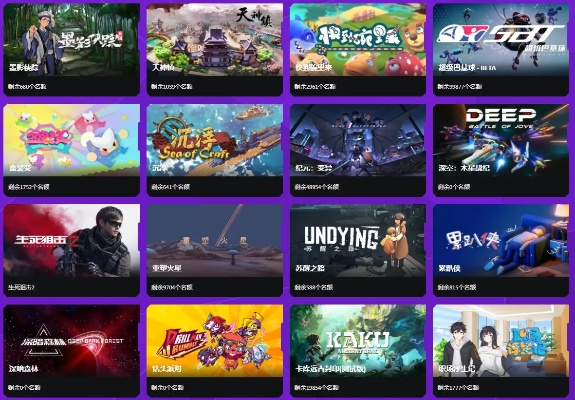Click the office anime couple game thumbnail
Viewport: 575px width, 400px height.
click(501, 341)
